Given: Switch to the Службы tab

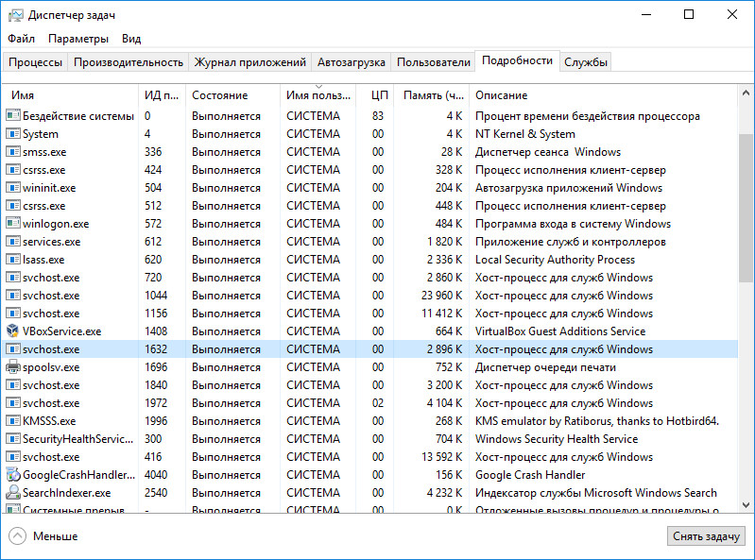Looking at the screenshot, I should 586,62.
